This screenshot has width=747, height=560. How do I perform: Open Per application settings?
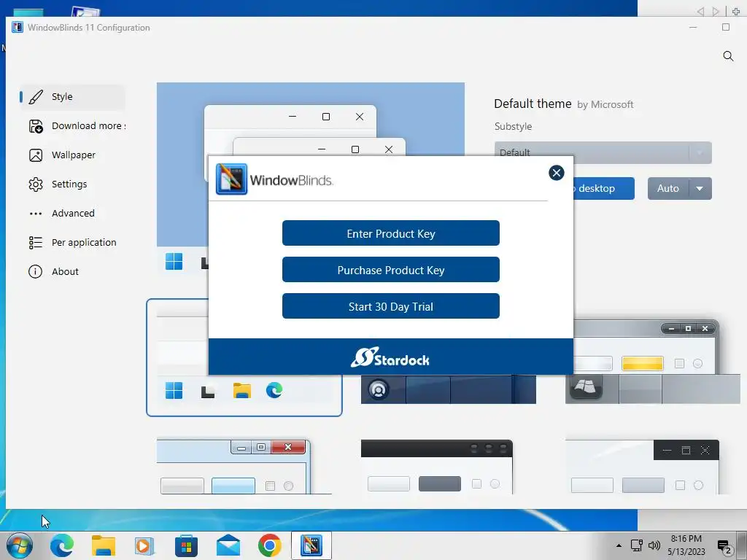tap(72, 242)
